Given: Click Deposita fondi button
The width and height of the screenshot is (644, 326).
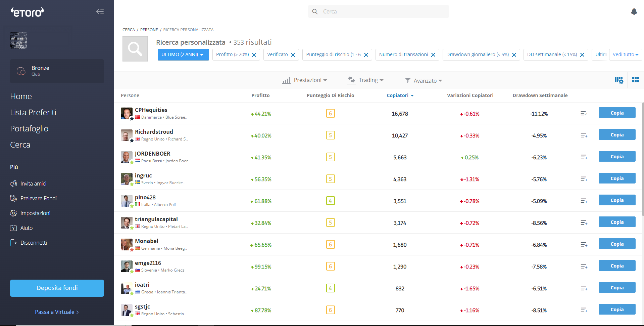Looking at the screenshot, I should (57, 288).
